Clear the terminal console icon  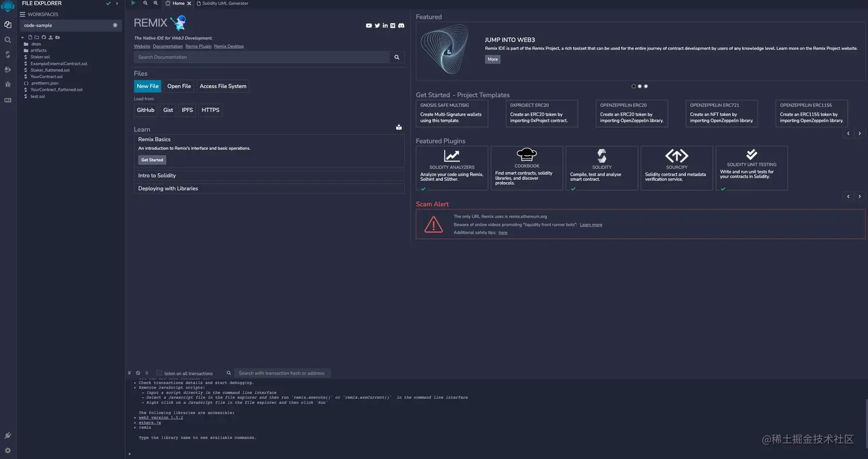click(x=138, y=373)
